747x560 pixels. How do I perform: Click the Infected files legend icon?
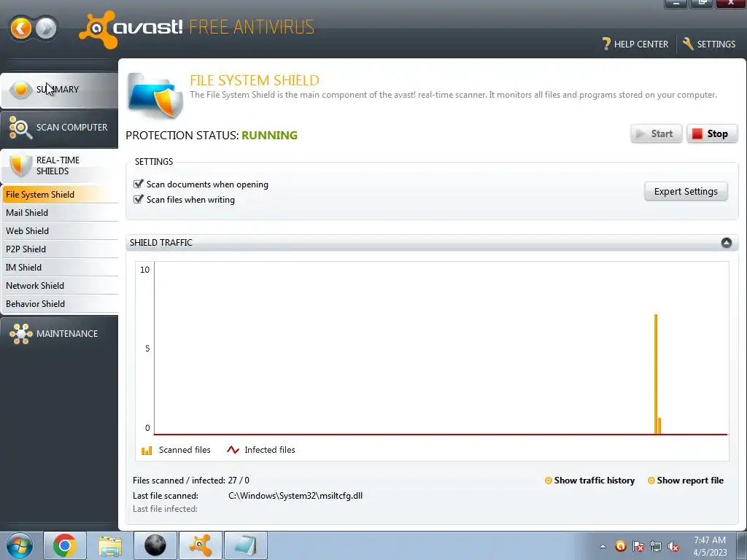233,450
